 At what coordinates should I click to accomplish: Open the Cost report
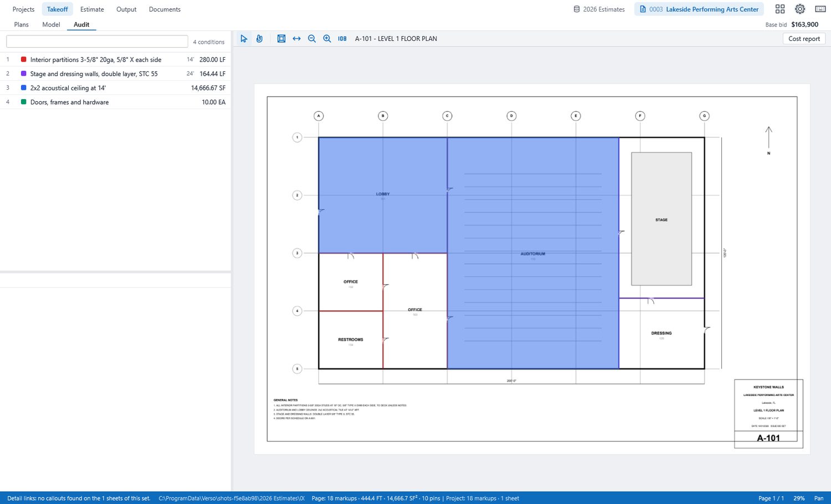pos(804,39)
